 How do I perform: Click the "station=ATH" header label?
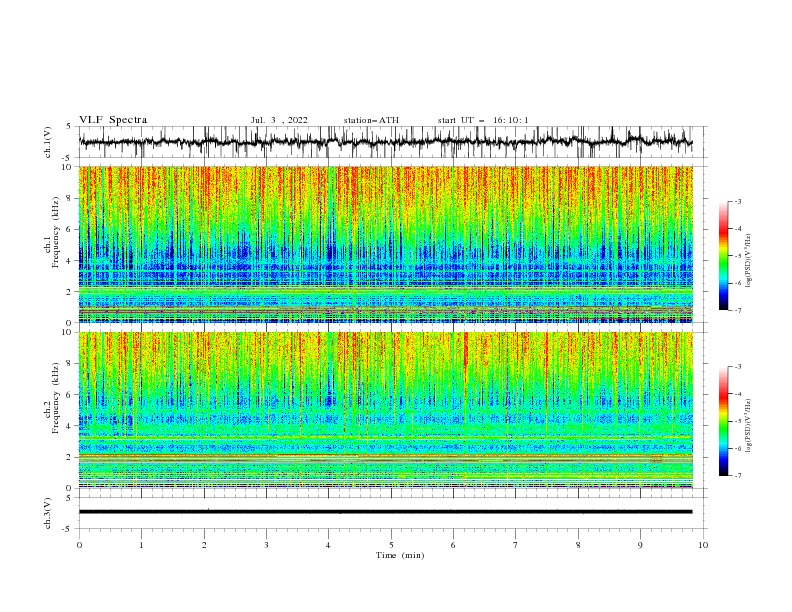point(371,120)
